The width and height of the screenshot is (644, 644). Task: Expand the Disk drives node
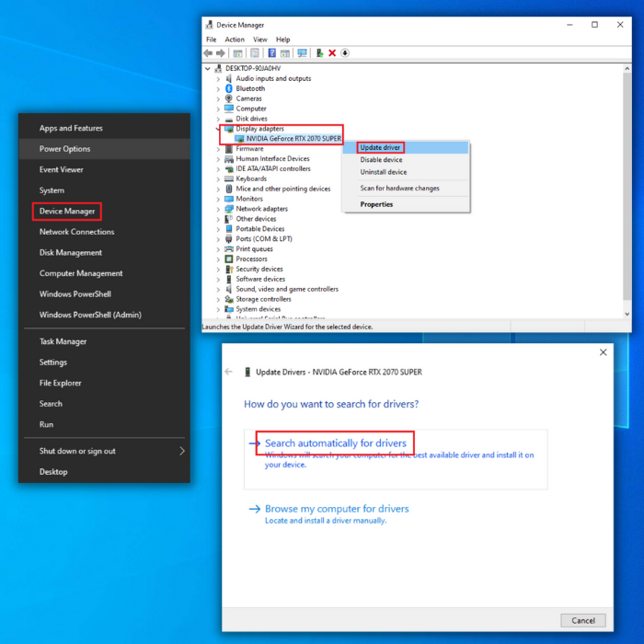pyautogui.click(x=218, y=119)
